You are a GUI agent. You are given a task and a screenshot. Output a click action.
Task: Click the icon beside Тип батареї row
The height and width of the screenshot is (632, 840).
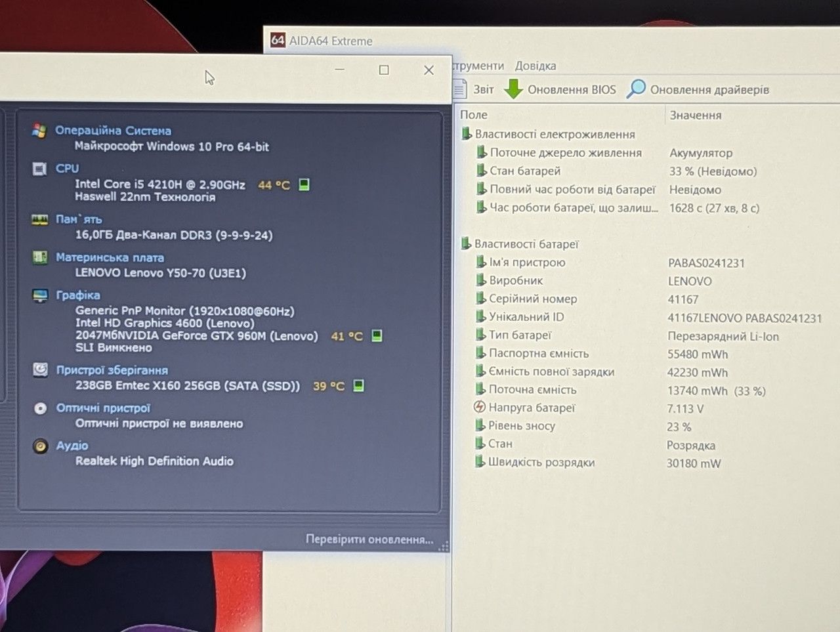[481, 335]
